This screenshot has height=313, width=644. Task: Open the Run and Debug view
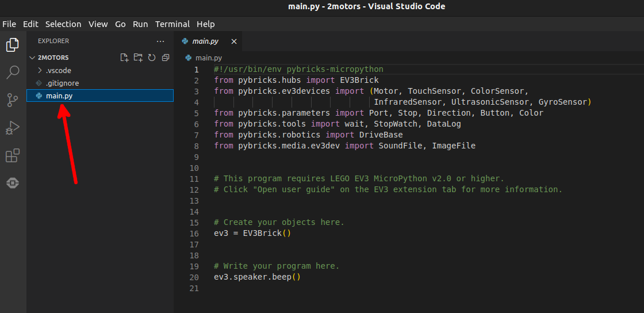point(13,128)
